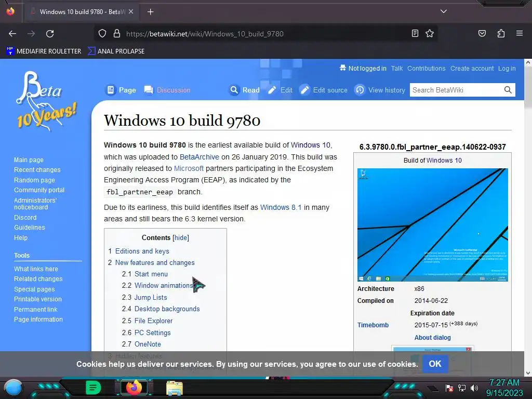Save page to Pocket
This screenshot has height=399, width=532.
(482, 34)
